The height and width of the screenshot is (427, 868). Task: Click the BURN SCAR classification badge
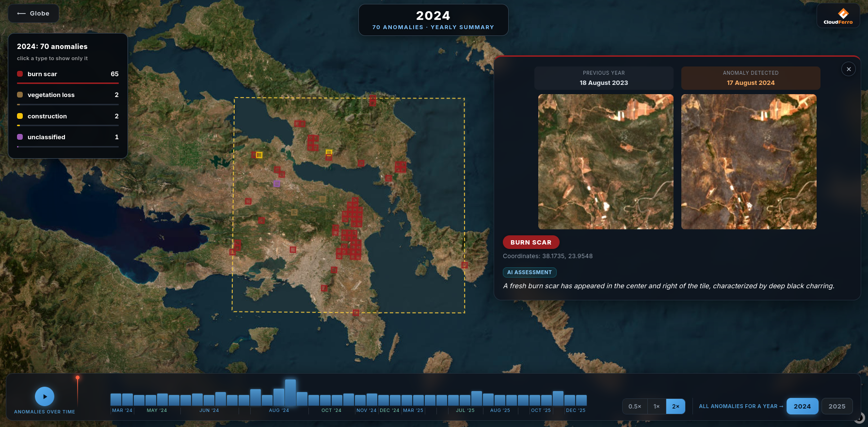[x=531, y=242]
